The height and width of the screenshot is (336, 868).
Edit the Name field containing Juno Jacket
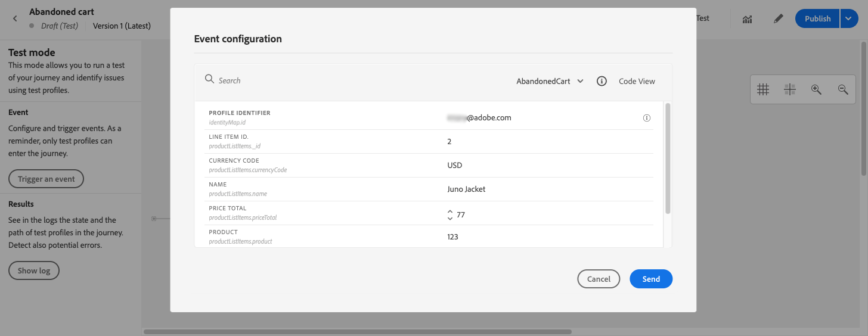(537, 189)
